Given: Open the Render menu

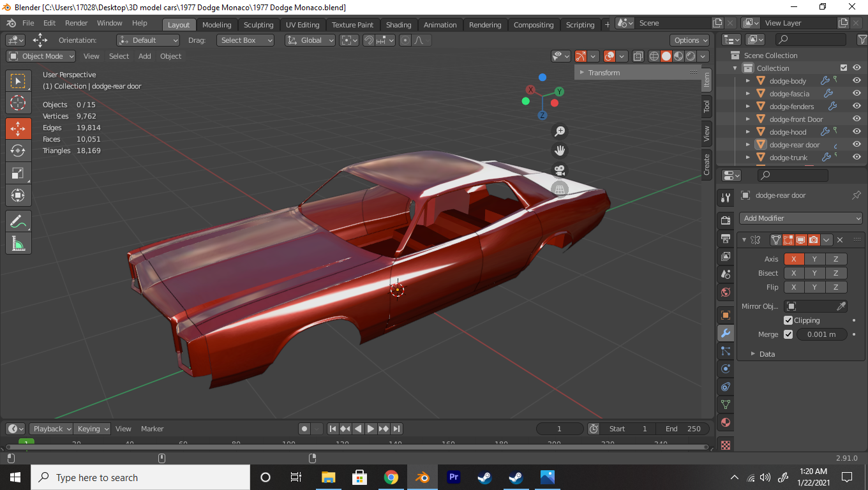Looking at the screenshot, I should pos(76,23).
